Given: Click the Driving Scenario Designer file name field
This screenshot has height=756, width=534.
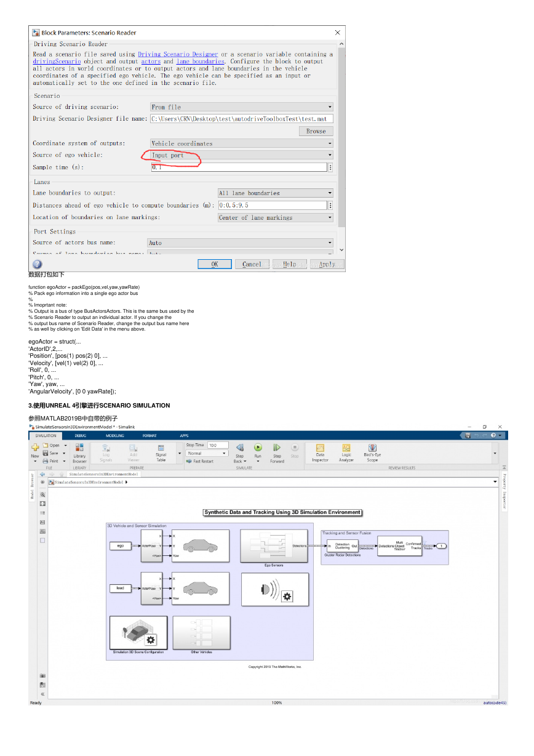Looking at the screenshot, I should 242,119.
